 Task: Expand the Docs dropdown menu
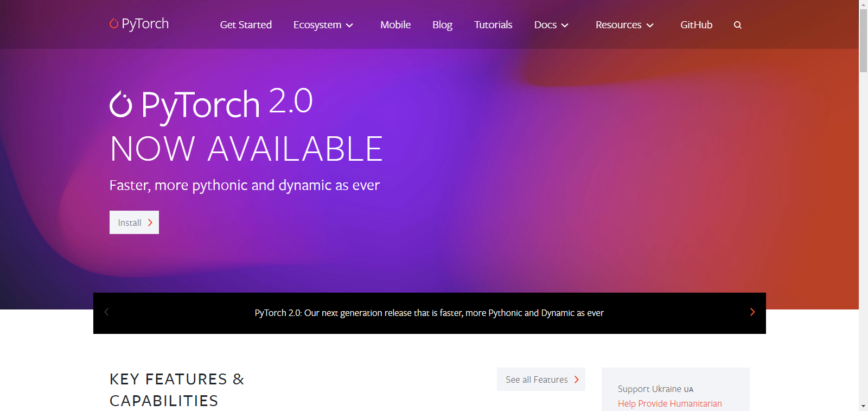coord(551,25)
